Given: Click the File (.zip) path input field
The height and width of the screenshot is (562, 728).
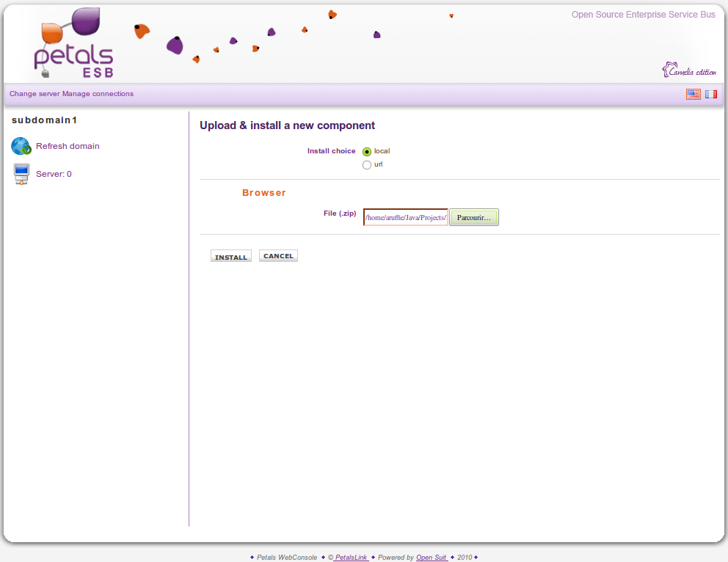Looking at the screenshot, I should tap(406, 218).
